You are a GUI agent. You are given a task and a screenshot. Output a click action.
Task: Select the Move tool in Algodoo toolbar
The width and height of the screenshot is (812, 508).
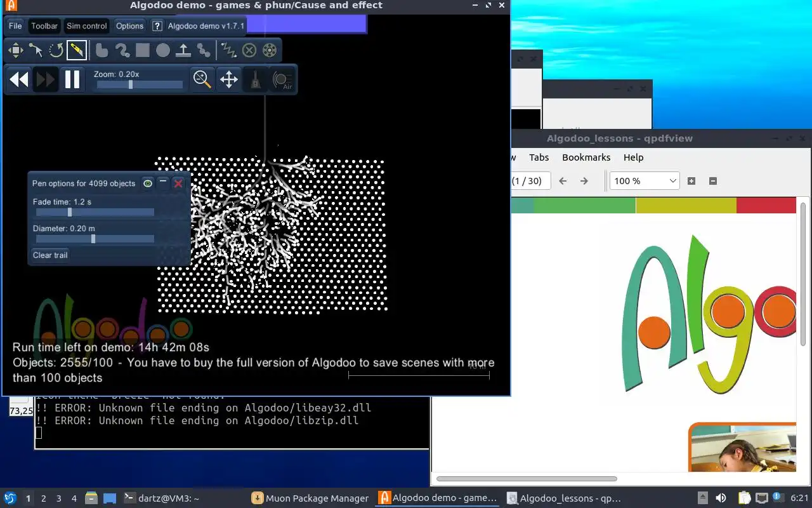point(15,50)
